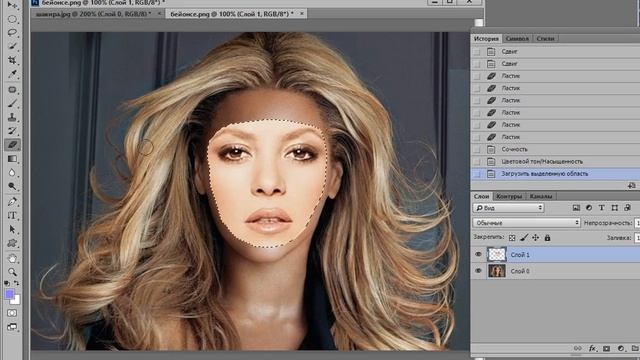
Task: Change screen mode via toolbar icon
Action: tap(12, 327)
